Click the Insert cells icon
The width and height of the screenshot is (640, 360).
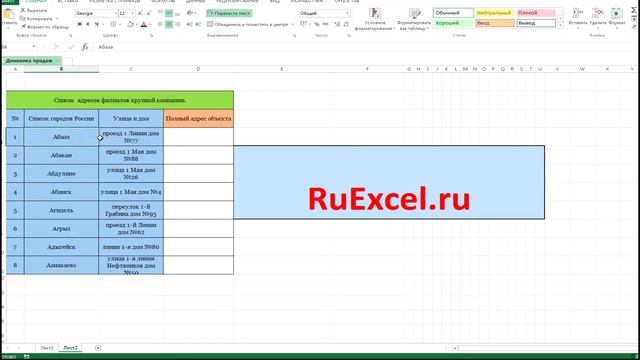578,13
